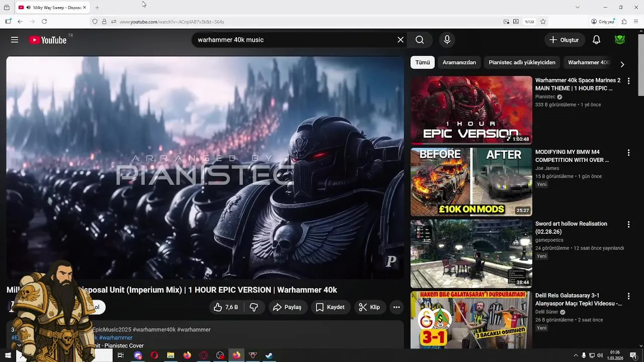Image resolution: width=644 pixels, height=362 pixels.
Task: Open the notifications bell
Action: pyautogui.click(x=596, y=40)
